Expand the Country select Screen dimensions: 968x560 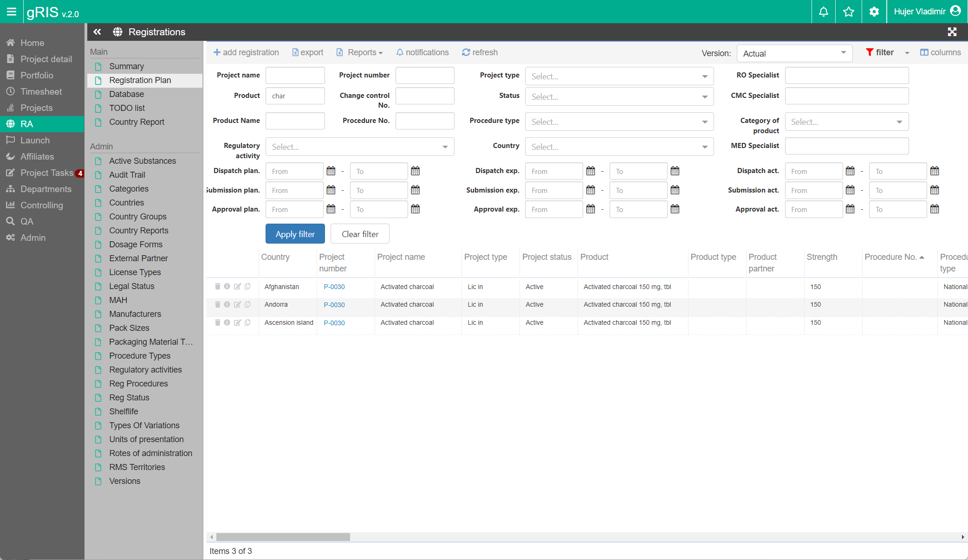pos(619,147)
